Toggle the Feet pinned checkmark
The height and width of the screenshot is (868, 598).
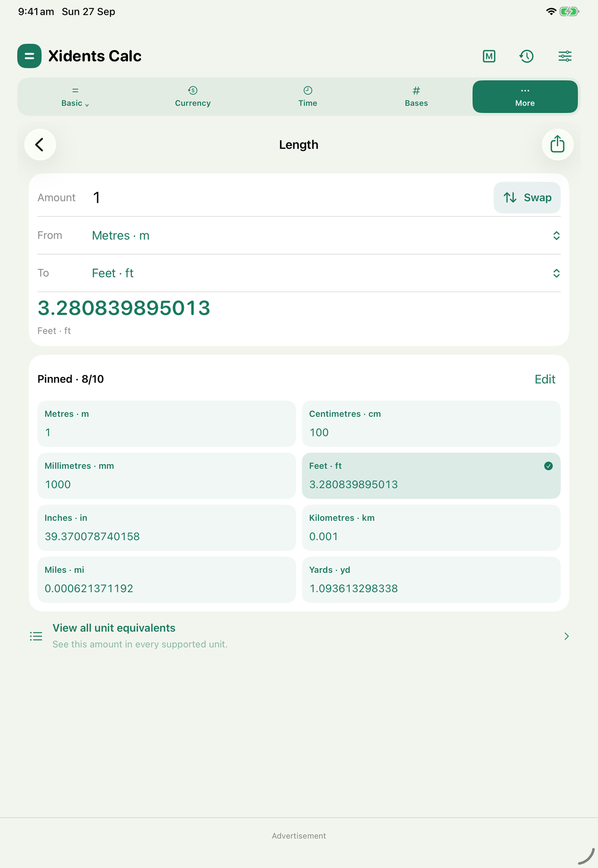(548, 466)
